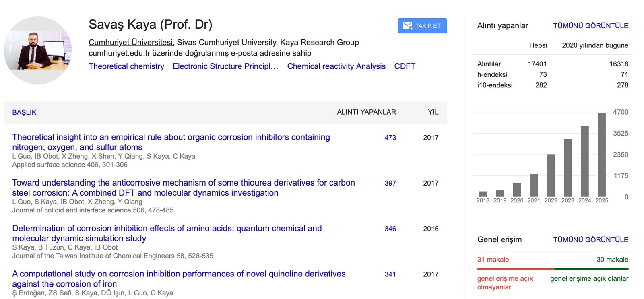The image size is (644, 299).
Task: View the 473 citations of first paper
Action: click(390, 138)
